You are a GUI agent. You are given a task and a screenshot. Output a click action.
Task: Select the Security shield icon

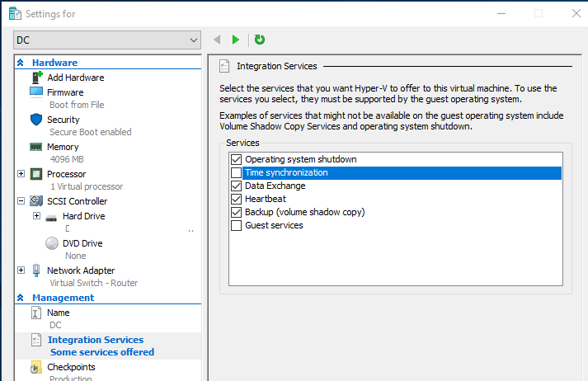click(36, 120)
